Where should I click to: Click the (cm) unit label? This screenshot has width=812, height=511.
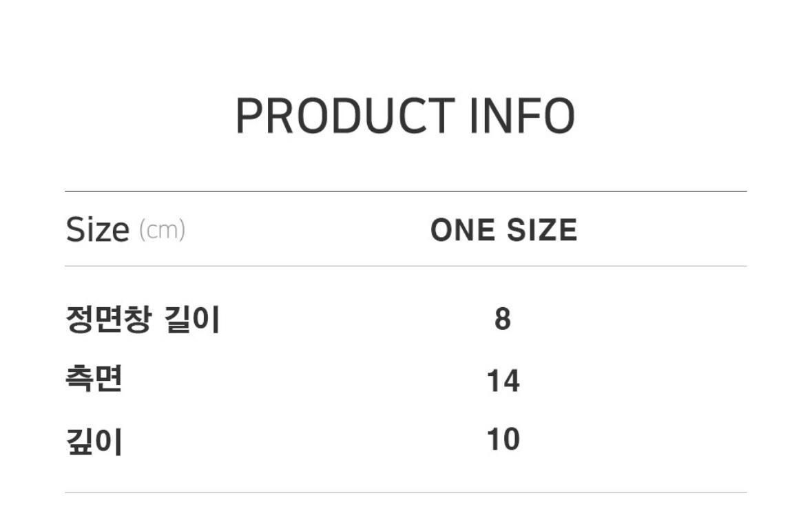[162, 230]
